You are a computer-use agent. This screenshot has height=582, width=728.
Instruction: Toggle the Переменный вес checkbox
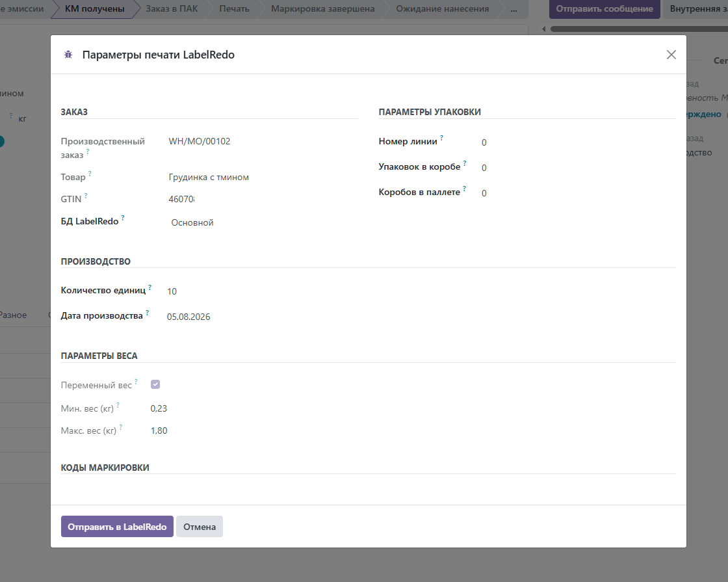[155, 384]
